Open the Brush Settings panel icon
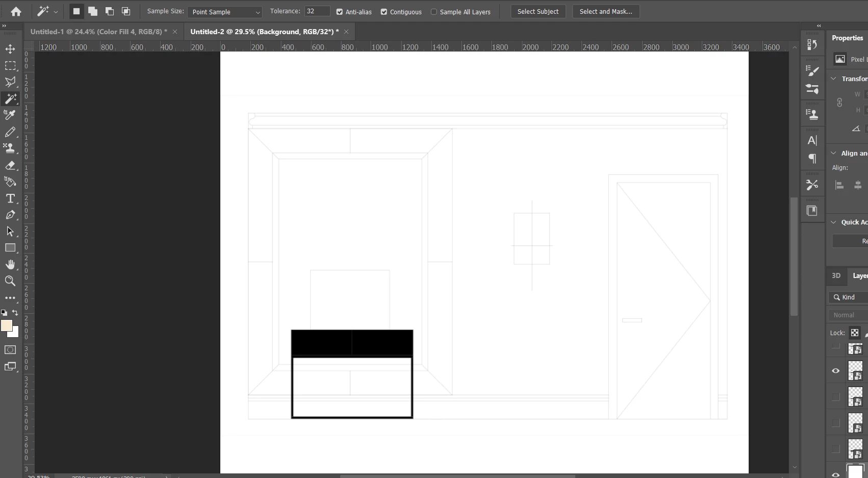Viewport: 868px width, 478px height. point(812,70)
